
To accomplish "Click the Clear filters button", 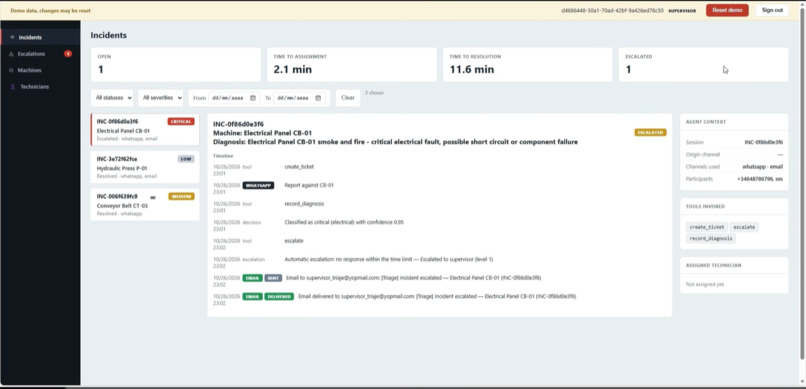I will [348, 98].
